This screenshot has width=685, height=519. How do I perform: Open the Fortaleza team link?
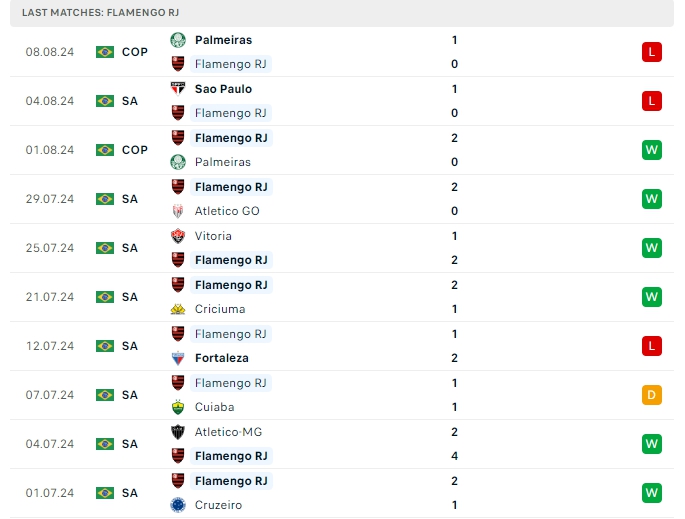222,358
